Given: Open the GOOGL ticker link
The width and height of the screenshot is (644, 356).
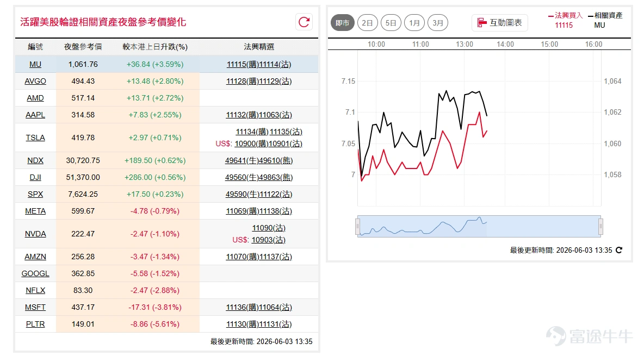Looking at the screenshot, I should pos(35,273).
